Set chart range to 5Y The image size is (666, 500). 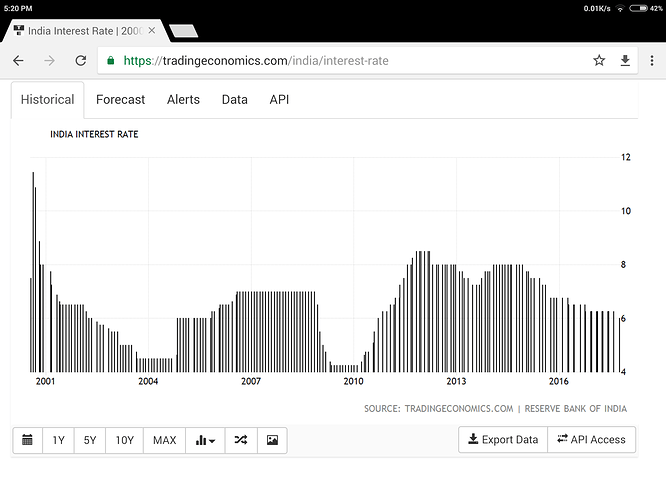pos(90,440)
